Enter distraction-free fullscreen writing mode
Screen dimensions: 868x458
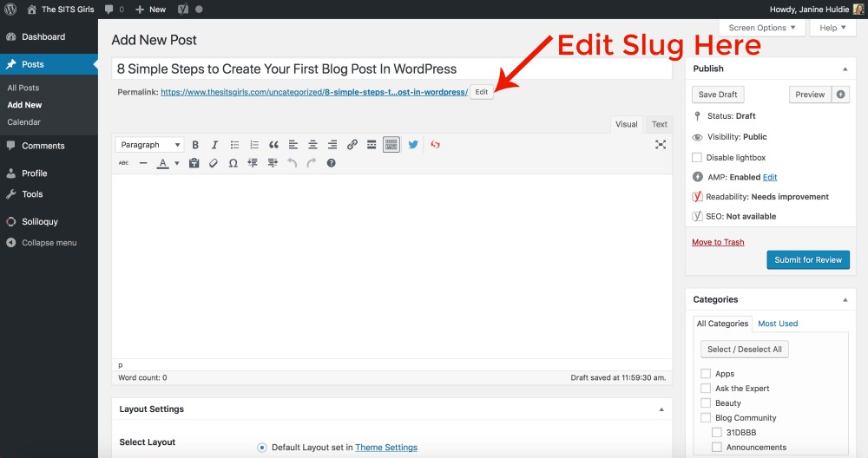tap(661, 145)
